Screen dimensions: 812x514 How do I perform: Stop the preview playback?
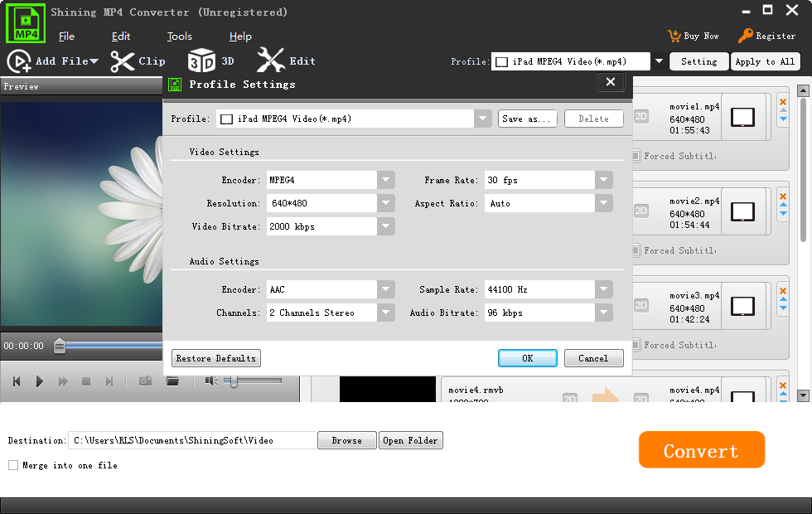coord(86,381)
